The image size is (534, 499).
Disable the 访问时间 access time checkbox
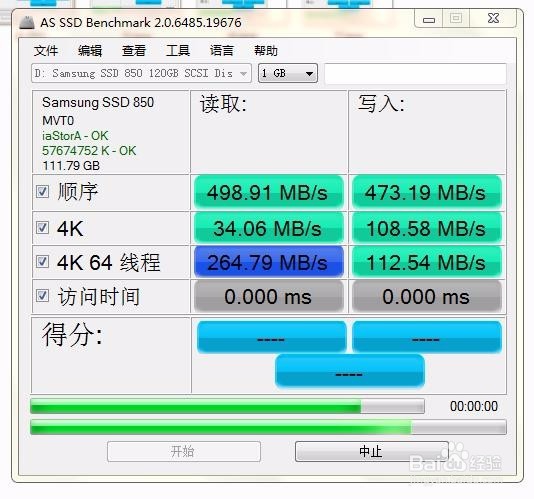(43, 296)
